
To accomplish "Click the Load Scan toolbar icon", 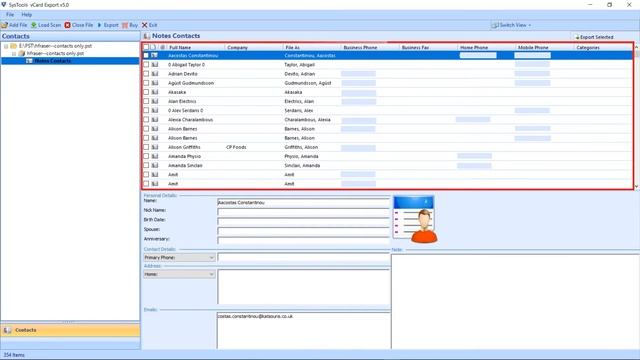I will coord(34,25).
